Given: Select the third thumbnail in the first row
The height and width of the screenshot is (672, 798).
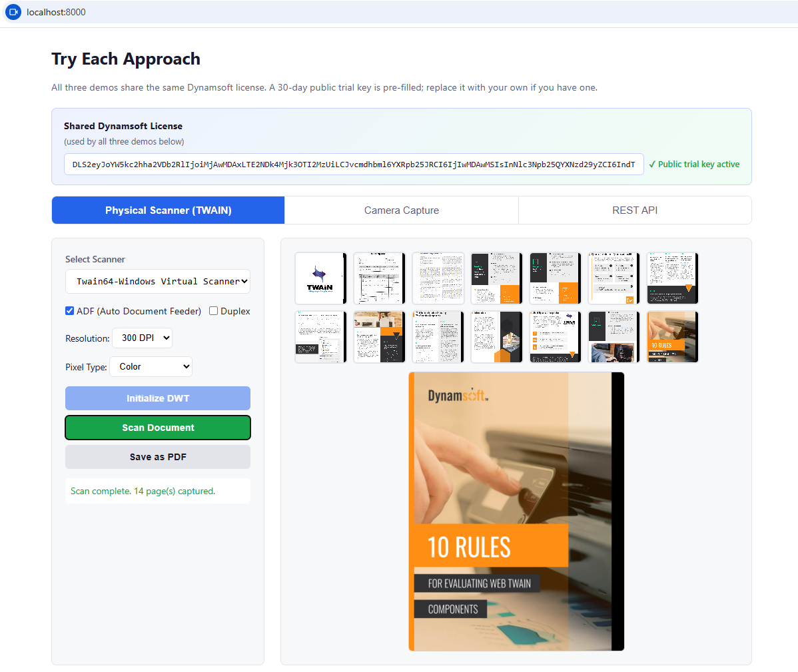Looking at the screenshot, I should coord(438,278).
